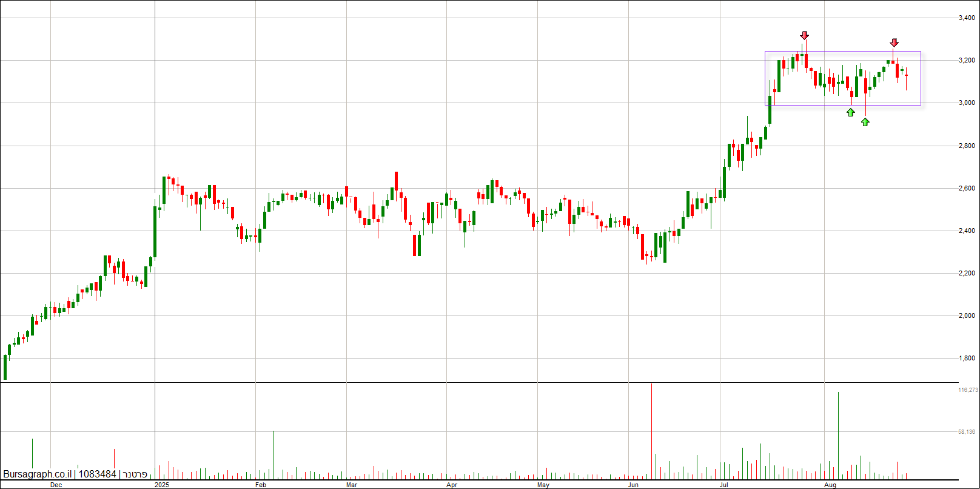
Task: Click the red down-arrow marker above mid-August high
Action: [x=894, y=42]
